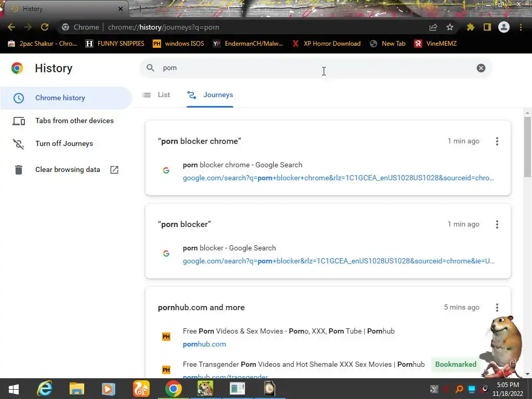Click the Google icon beside the "porn blocker chrome" search entry

(x=166, y=170)
